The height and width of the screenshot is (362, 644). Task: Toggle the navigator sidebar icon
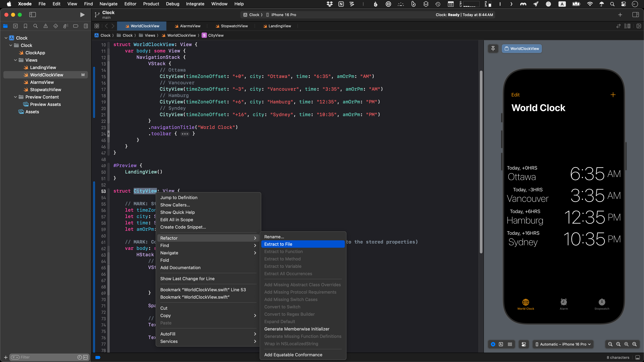point(33,15)
